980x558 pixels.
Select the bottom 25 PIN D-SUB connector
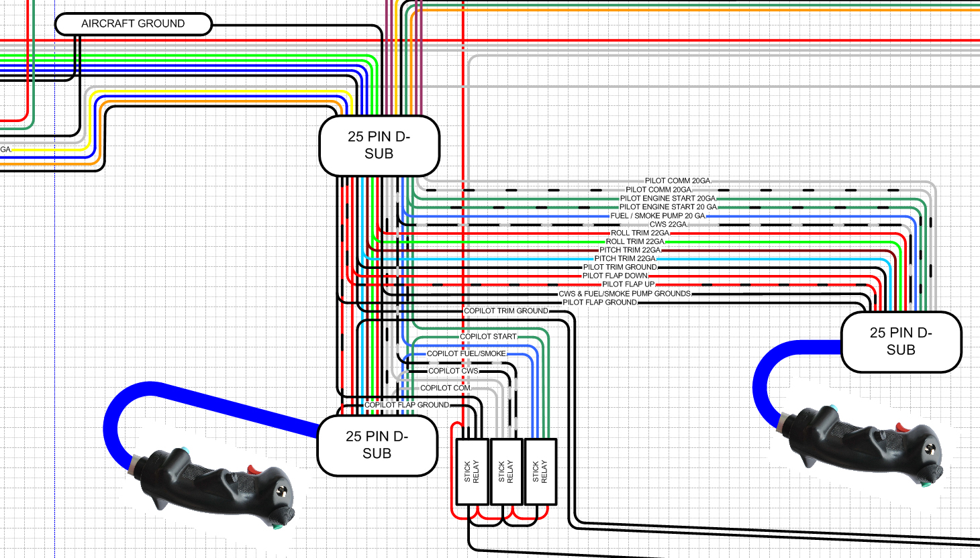(377, 445)
